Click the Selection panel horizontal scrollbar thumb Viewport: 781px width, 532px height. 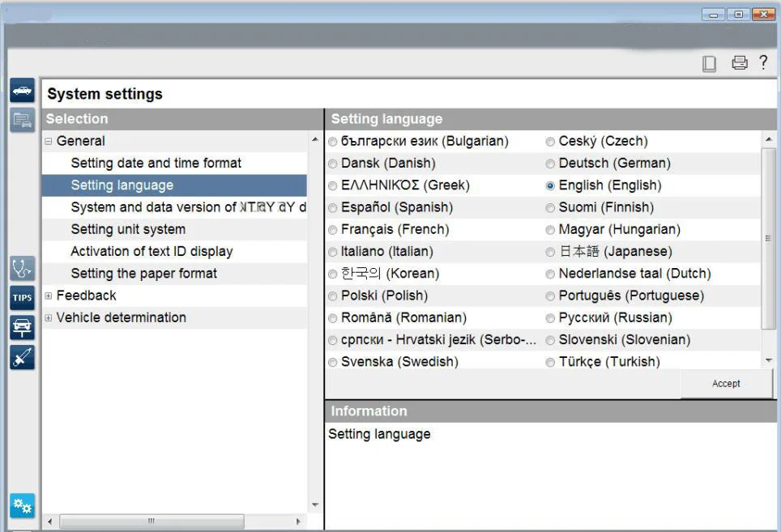click(x=151, y=521)
